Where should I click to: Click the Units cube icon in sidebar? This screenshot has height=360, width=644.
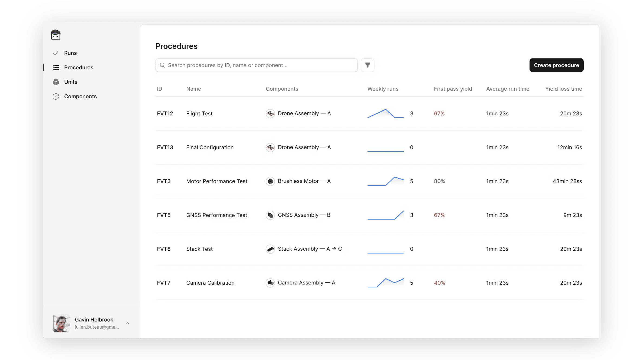click(55, 82)
